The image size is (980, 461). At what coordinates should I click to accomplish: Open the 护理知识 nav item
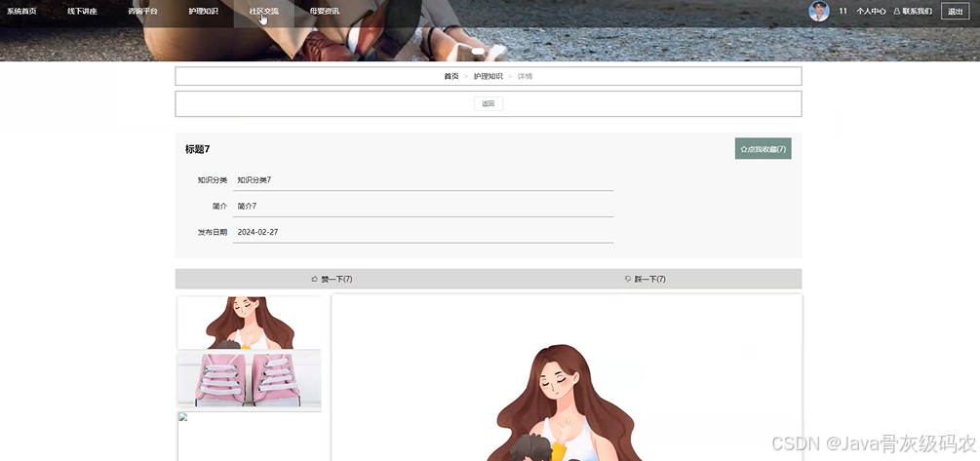(203, 12)
